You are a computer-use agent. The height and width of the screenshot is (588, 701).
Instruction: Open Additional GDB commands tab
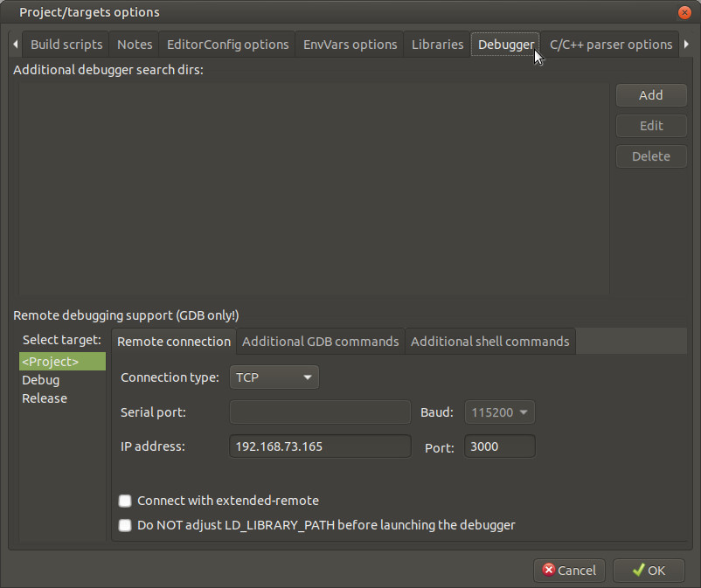320,342
